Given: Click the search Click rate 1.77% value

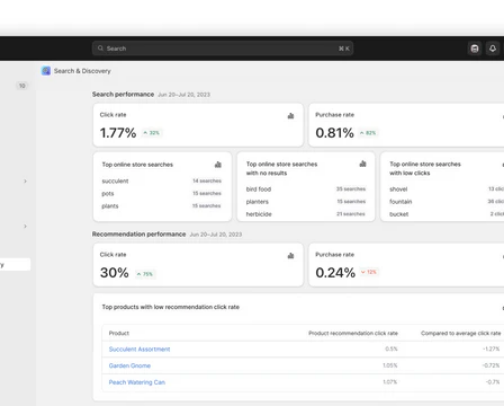Looking at the screenshot, I should coord(118,133).
